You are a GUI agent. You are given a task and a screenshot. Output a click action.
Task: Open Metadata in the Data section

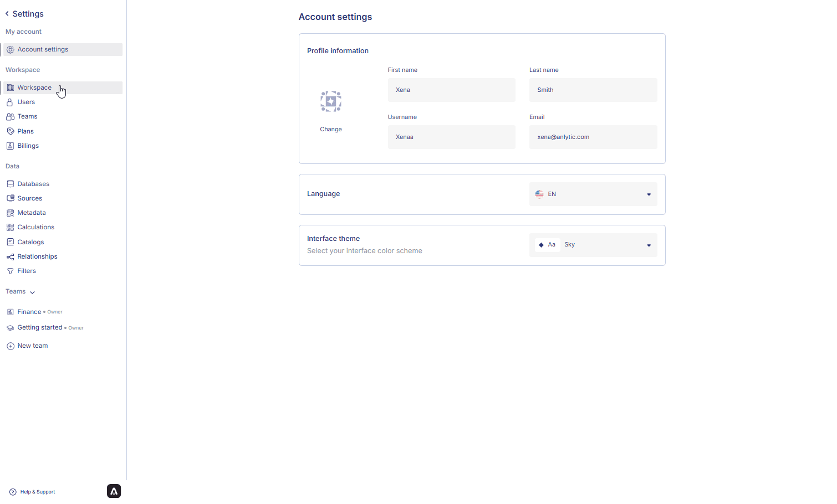32,213
